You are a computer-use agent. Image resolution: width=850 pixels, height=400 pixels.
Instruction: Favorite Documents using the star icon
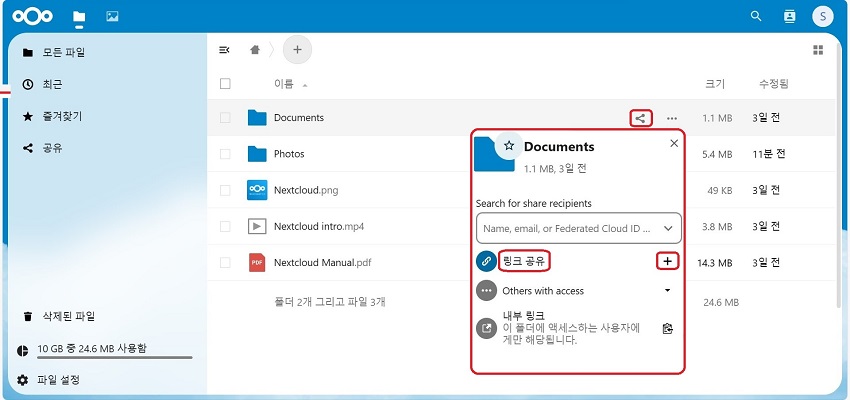(508, 146)
